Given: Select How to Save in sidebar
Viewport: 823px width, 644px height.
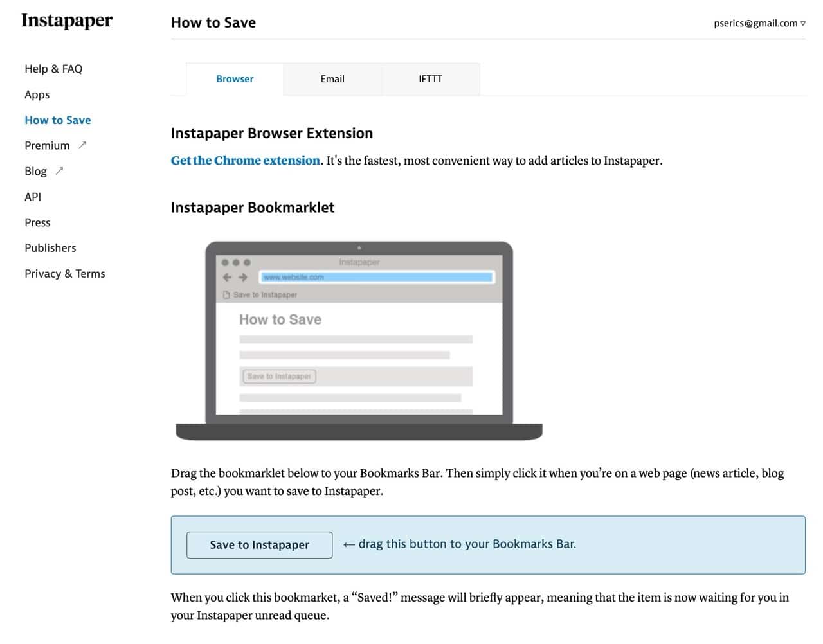Looking at the screenshot, I should [58, 120].
